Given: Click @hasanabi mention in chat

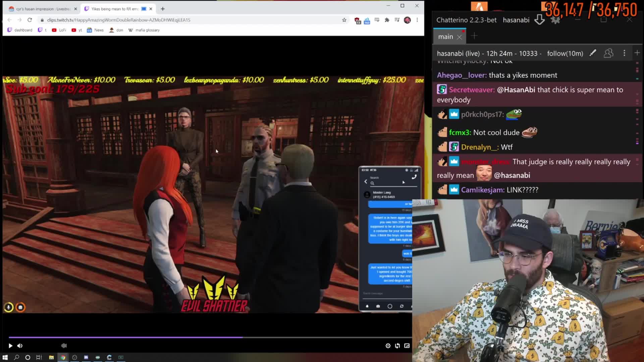Looking at the screenshot, I should pos(512,175).
